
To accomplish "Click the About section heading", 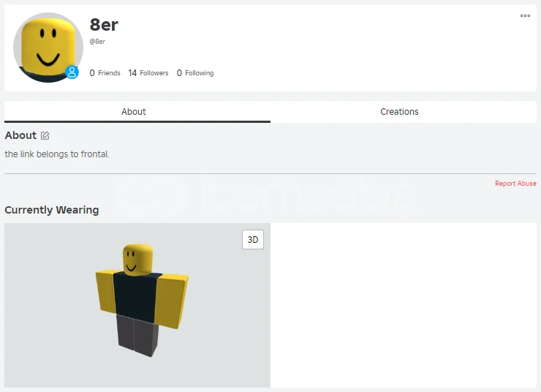I will [20, 135].
